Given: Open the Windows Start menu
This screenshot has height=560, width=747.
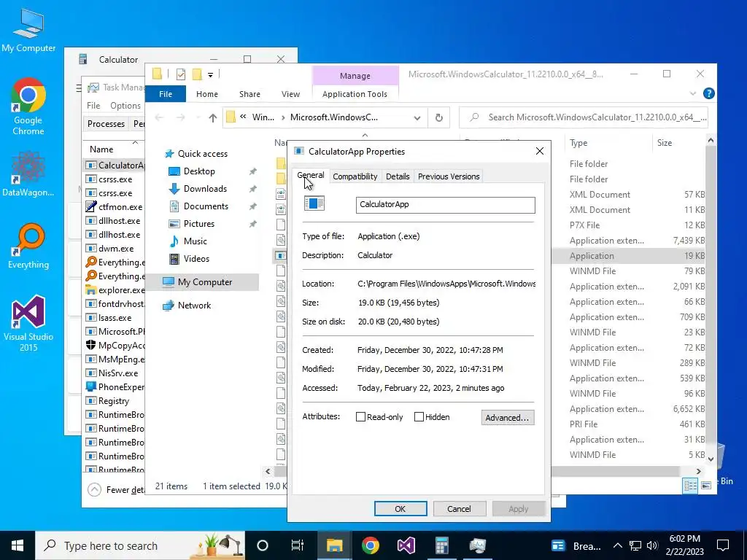Looking at the screenshot, I should [x=18, y=545].
